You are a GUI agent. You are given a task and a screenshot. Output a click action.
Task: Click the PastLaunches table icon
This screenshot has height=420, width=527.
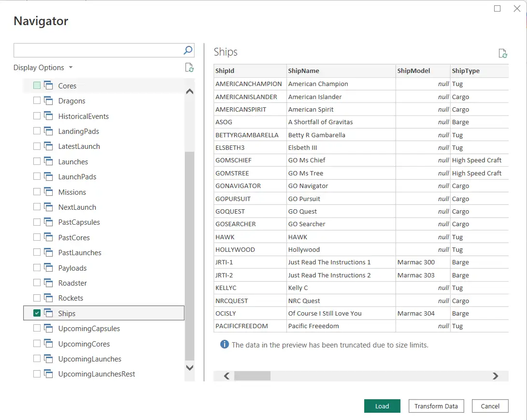[48, 253]
